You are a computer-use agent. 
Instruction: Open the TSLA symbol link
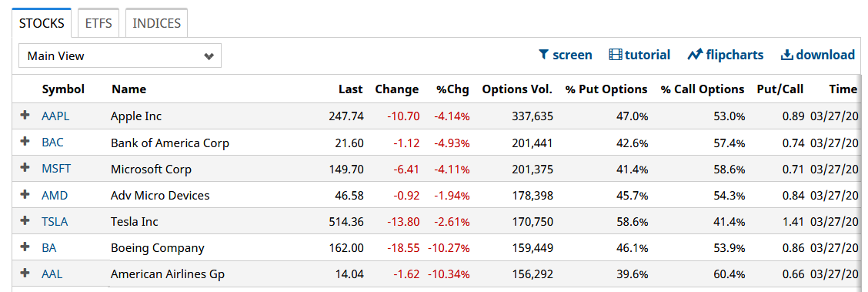coord(54,222)
